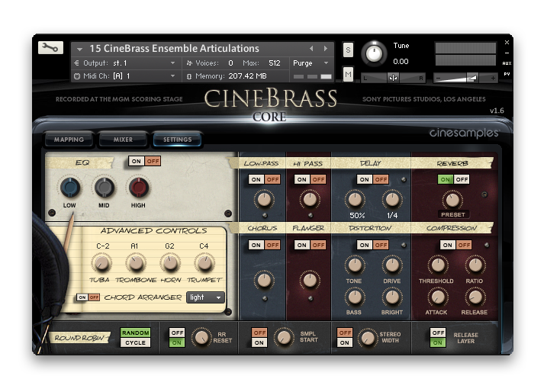Screen dimensions: 547x392
Task: Click the Flanger amount knob
Action: (x=310, y=280)
